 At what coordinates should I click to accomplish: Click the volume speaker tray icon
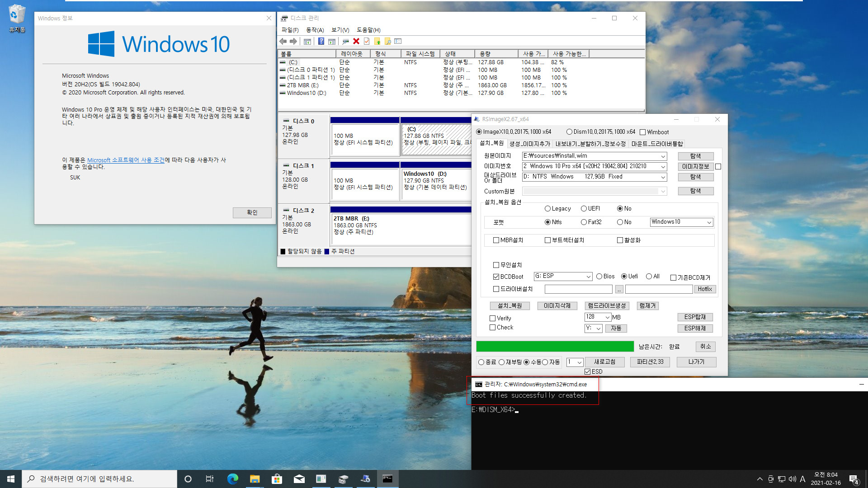click(792, 479)
